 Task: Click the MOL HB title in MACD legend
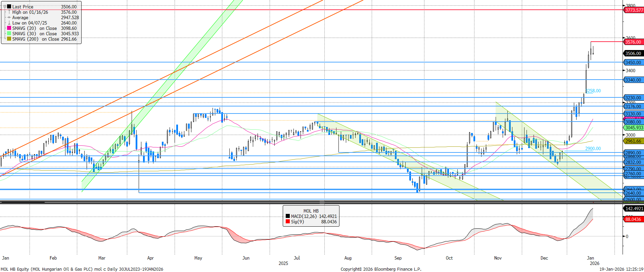pyautogui.click(x=311, y=211)
